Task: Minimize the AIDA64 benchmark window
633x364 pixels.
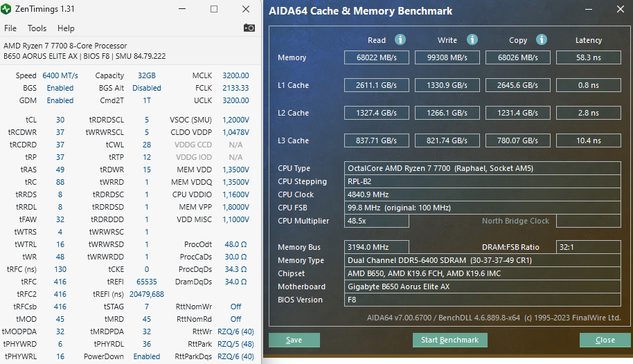Action: [x=589, y=9]
